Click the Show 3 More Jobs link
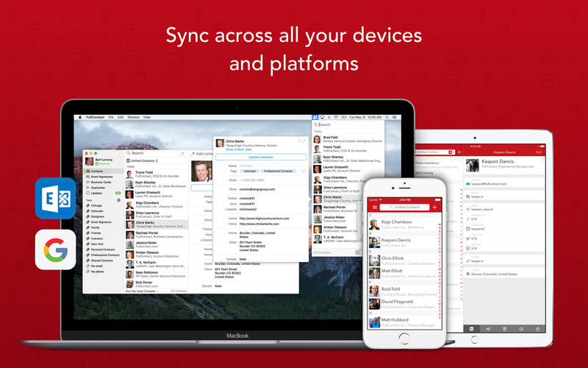Viewport: 588px width, 368px height. (x=238, y=149)
